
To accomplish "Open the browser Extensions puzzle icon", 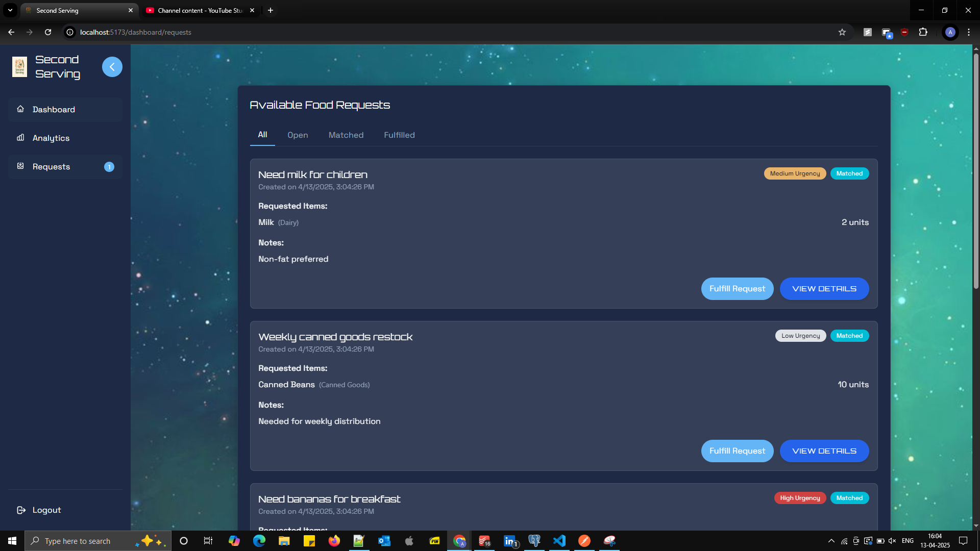I will pos(923,32).
